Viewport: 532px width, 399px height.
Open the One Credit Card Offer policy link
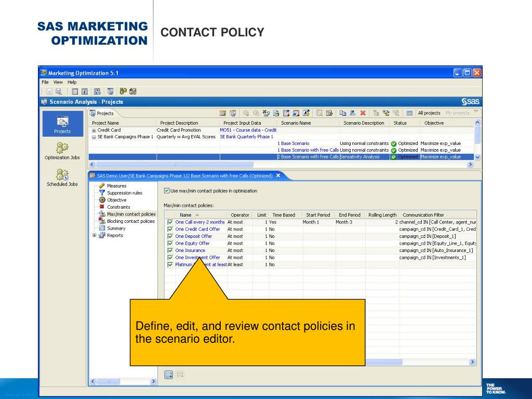pos(197,229)
